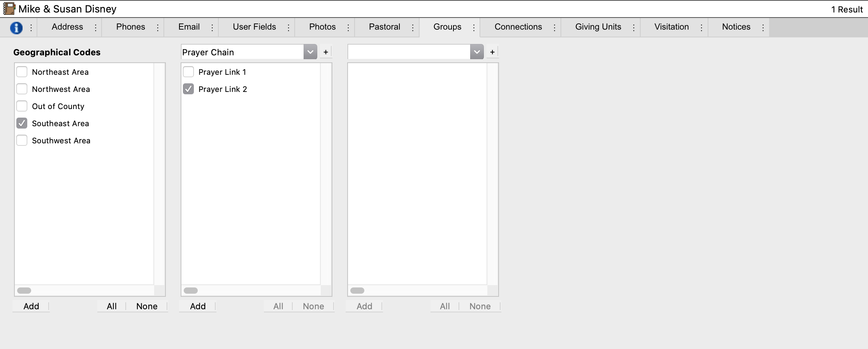Screen dimensions: 868x349
Task: Click the address book icon beside the name
Action: pos(9,9)
